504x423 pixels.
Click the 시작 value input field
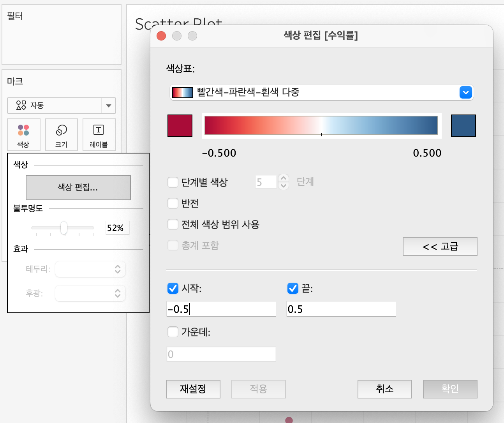[221, 309]
